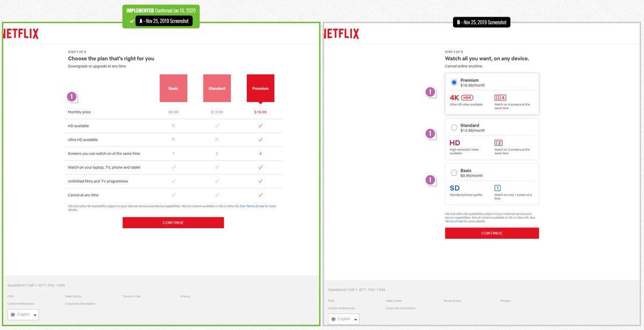Click the HD icon in Standard card

click(x=455, y=143)
